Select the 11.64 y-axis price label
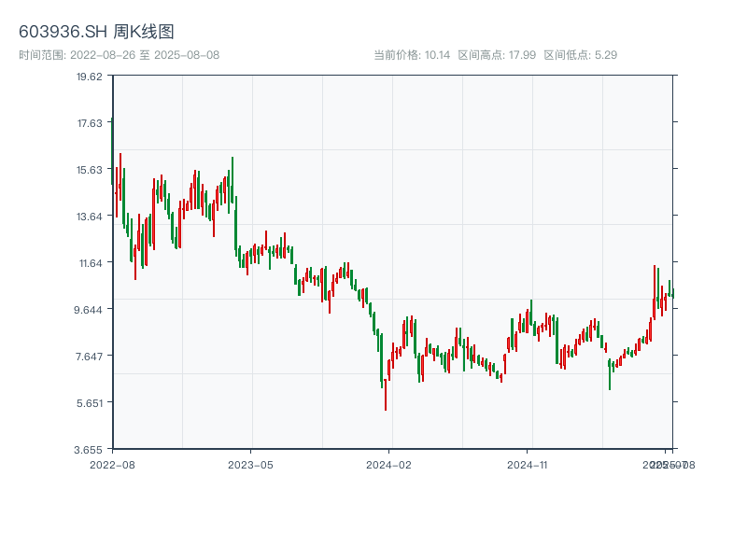Viewport: 747px width, 560px height. tap(90, 262)
